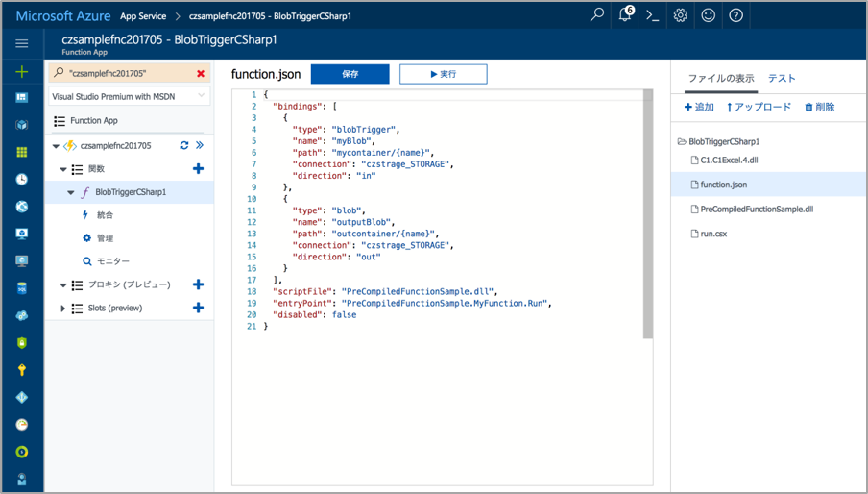Click "disabled": false line in editor
This screenshot has height=494, width=868.
coord(314,314)
